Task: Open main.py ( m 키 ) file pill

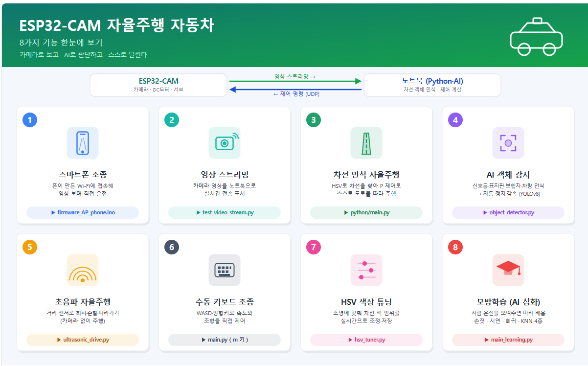Action: tap(225, 340)
